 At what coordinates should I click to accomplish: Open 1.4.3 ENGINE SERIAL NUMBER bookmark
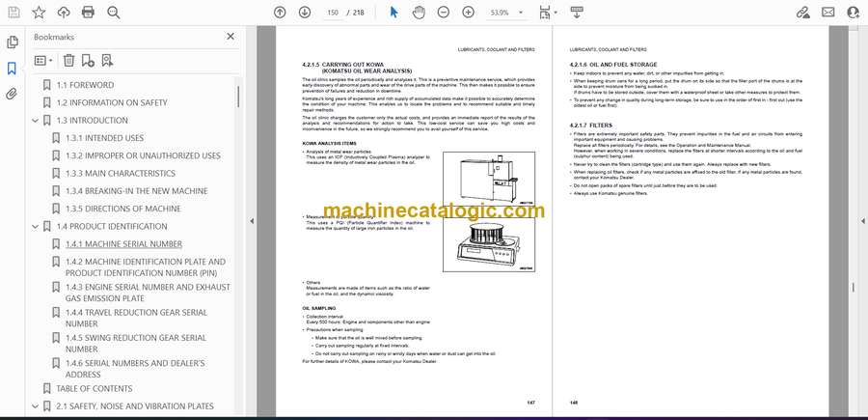(148, 293)
